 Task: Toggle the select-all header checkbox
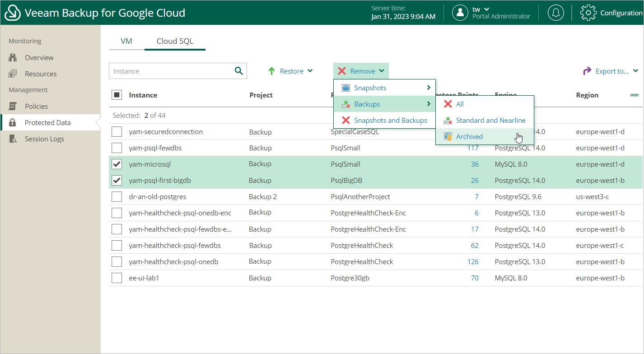(x=117, y=95)
